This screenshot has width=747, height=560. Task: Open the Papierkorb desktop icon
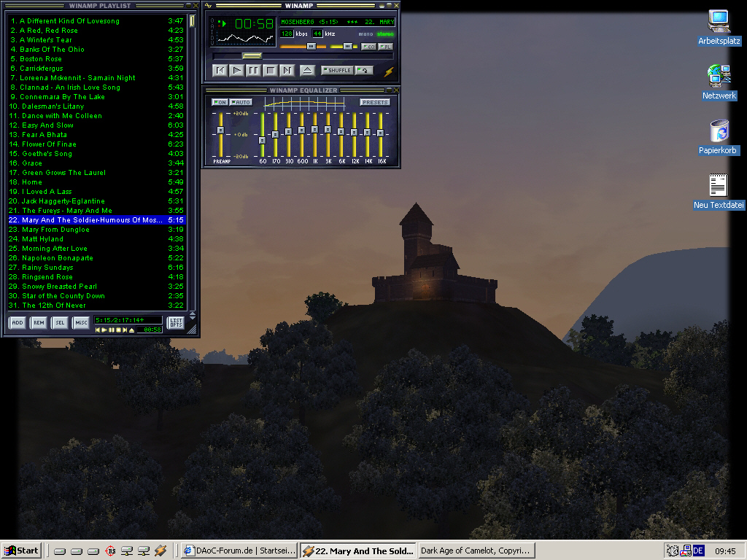click(719, 133)
